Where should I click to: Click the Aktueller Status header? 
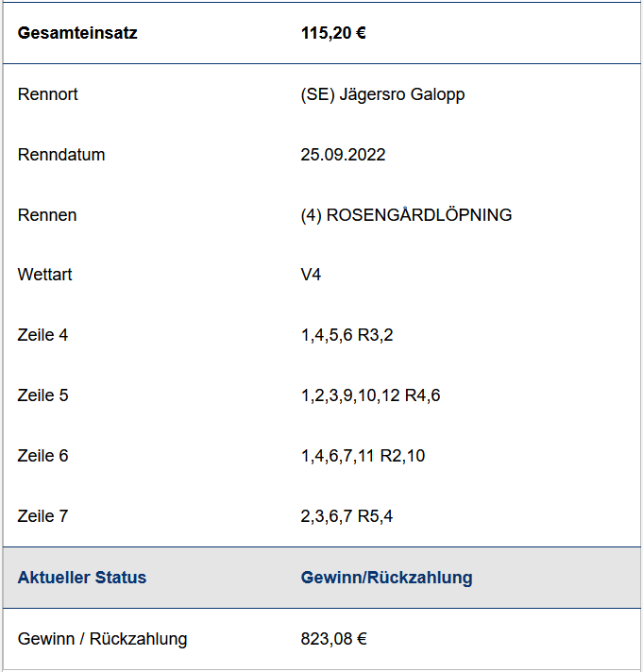pyautogui.click(x=82, y=578)
